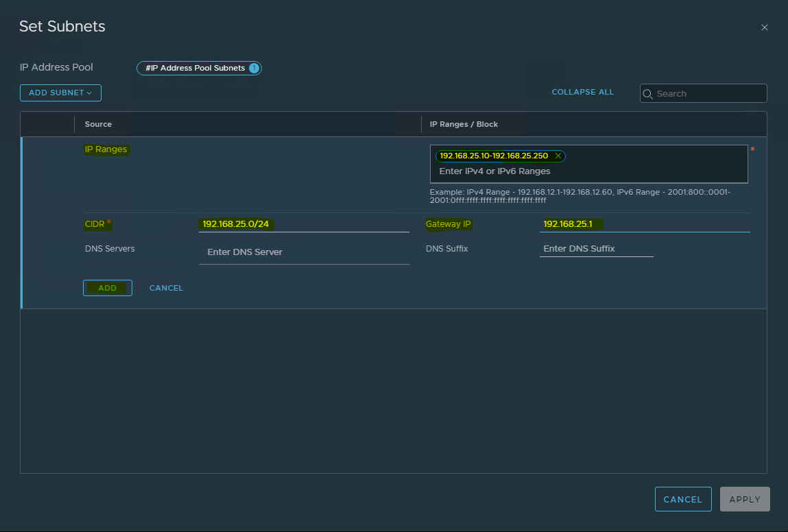The image size is (788, 532).
Task: Click the IP Address Pool label
Action: click(56, 67)
